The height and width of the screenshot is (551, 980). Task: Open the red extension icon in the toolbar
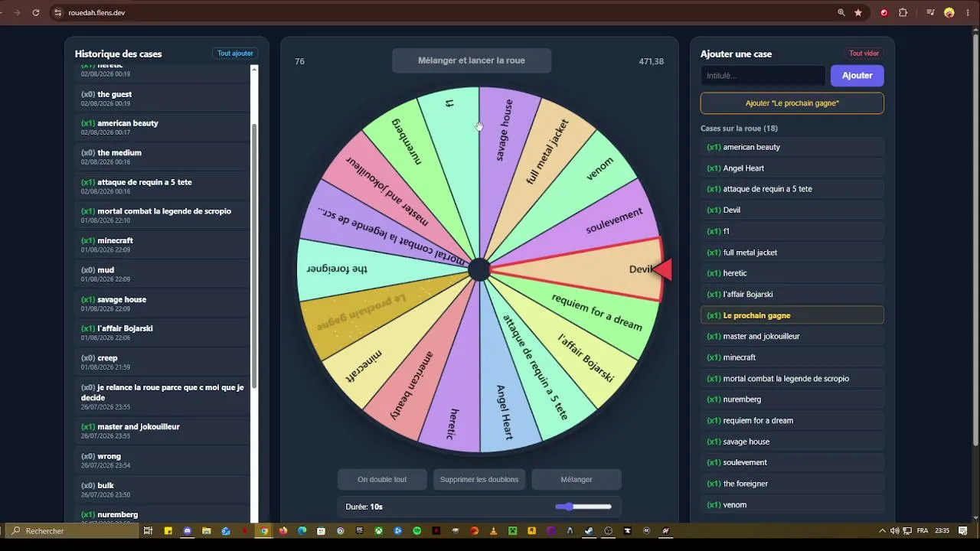[x=884, y=12]
